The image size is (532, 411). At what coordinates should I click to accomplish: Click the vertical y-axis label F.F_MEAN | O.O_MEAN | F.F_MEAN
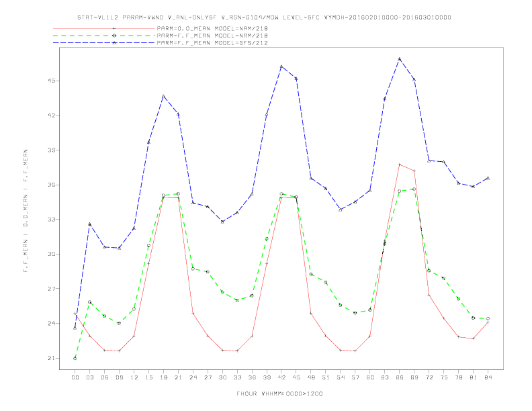[x=26, y=211]
